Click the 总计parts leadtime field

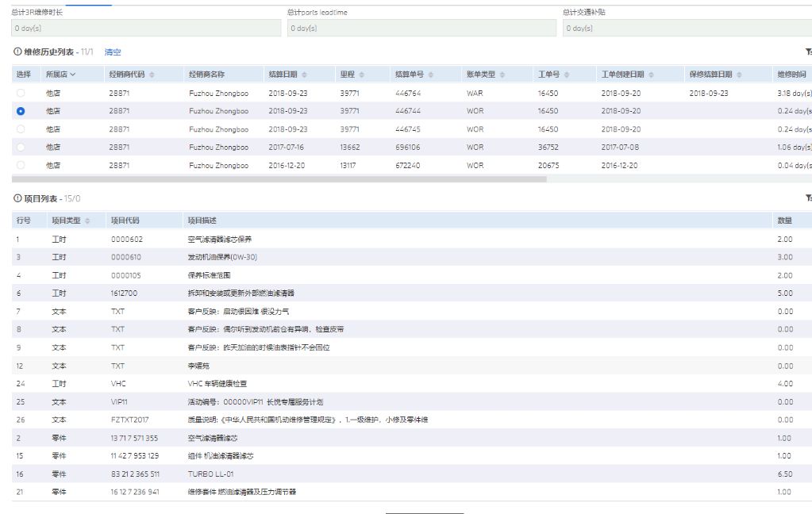pyautogui.click(x=422, y=28)
